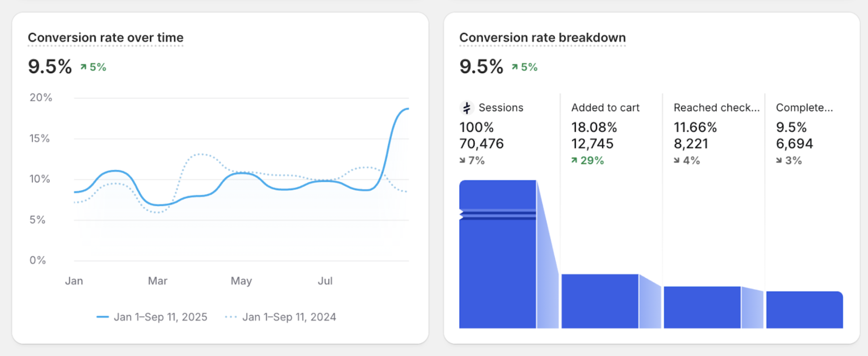Screen dimensions: 868x356
Task: Click the solid blue 2025 legend line
Action: (102, 317)
